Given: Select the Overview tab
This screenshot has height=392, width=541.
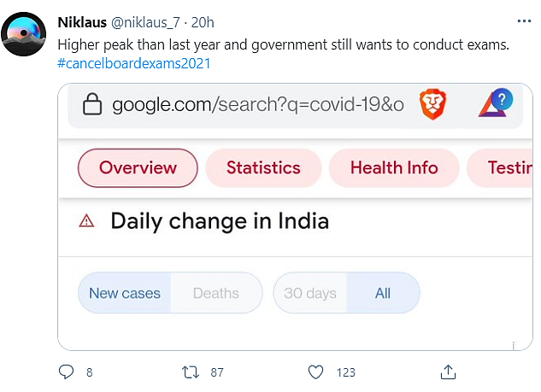Looking at the screenshot, I should [138, 168].
